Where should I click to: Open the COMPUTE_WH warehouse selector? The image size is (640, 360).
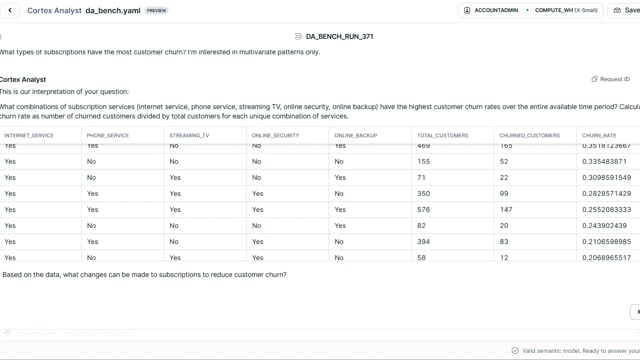[566, 10]
